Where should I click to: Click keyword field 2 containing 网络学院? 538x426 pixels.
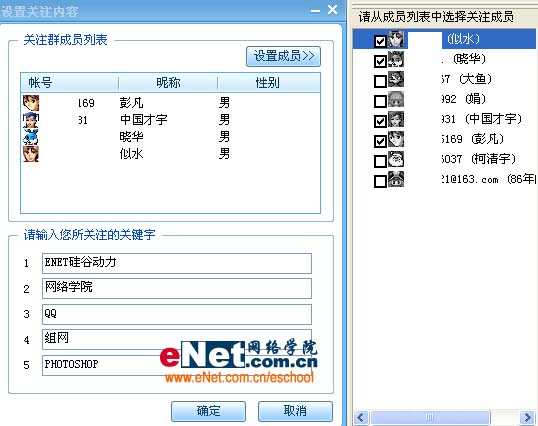177,288
